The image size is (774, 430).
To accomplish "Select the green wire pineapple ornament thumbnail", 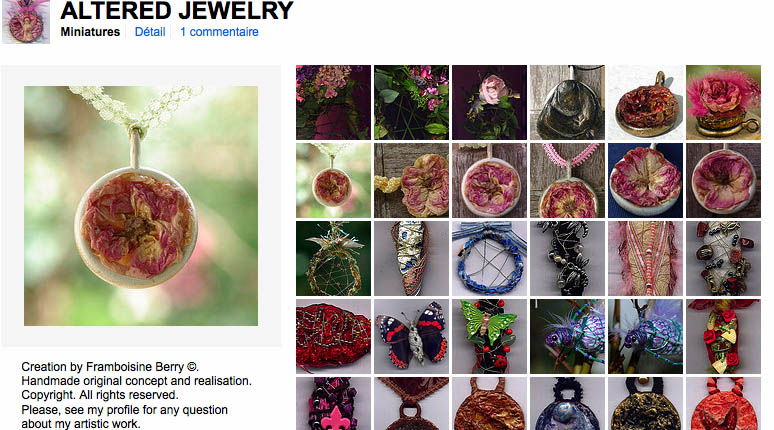I will click(333, 258).
